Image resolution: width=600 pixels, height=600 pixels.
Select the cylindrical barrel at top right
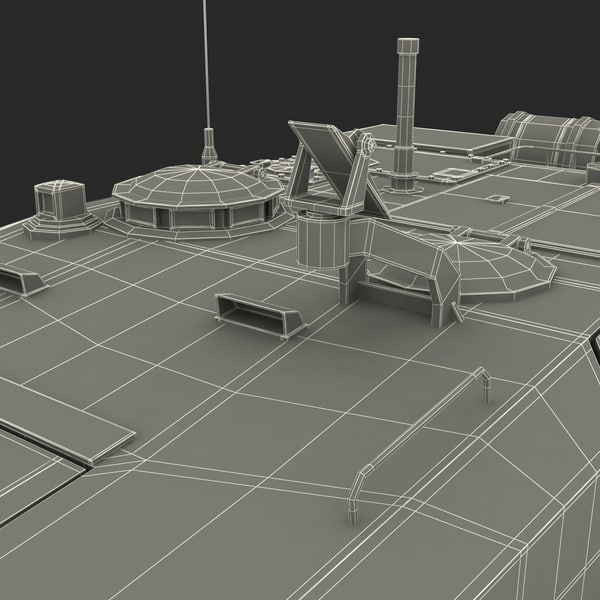pos(545,138)
